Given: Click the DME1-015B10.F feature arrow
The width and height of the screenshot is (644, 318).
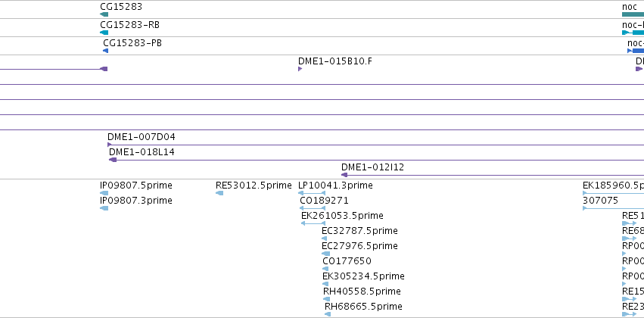Looking at the screenshot, I should (x=300, y=69).
